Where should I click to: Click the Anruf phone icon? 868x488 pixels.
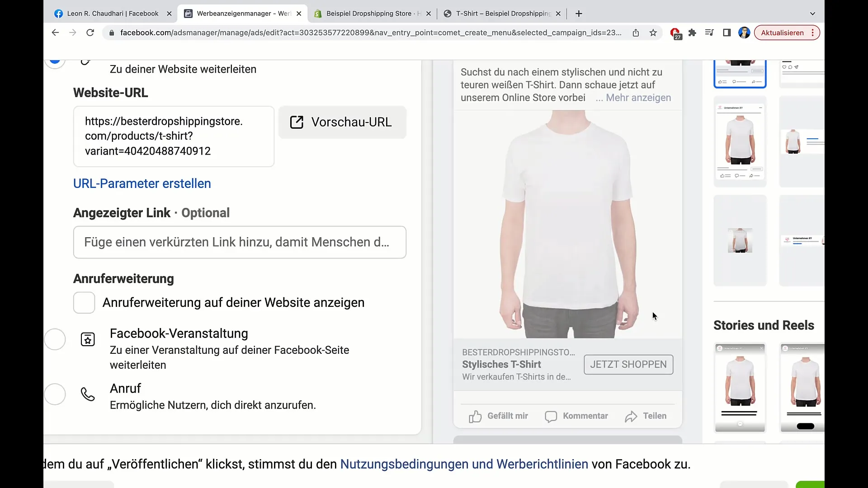(x=88, y=394)
